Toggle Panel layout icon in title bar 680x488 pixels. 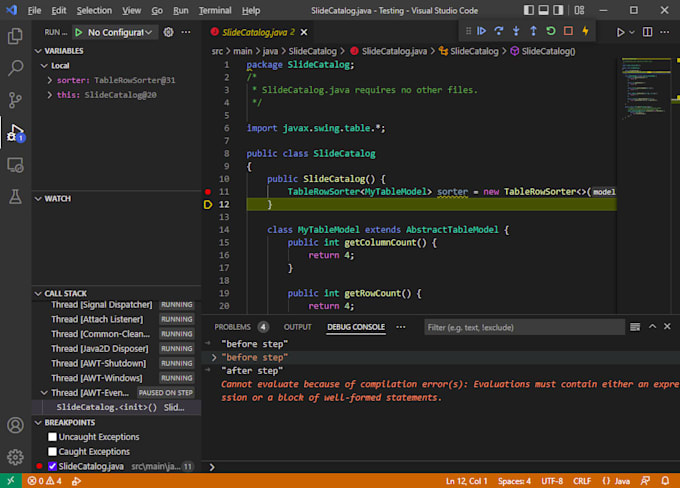point(543,10)
